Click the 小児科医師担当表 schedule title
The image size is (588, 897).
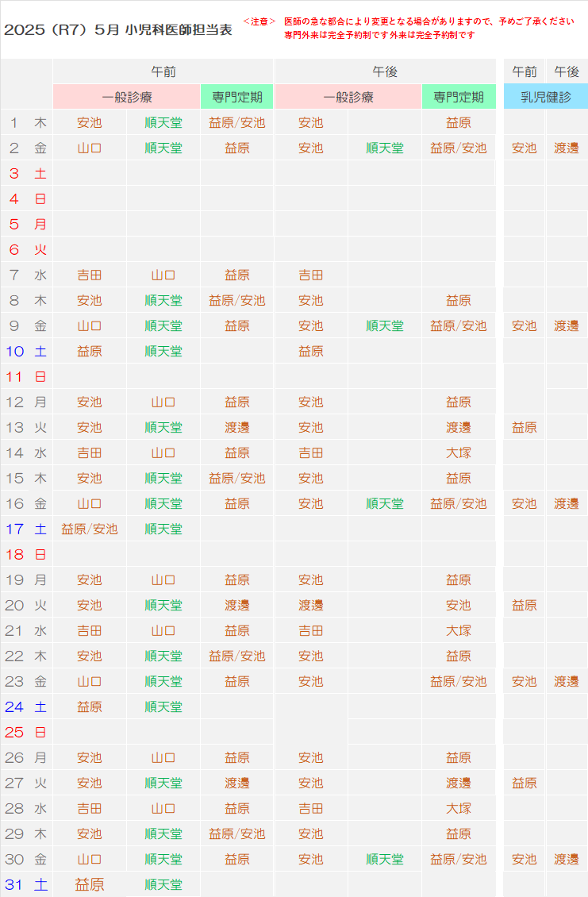point(117,31)
